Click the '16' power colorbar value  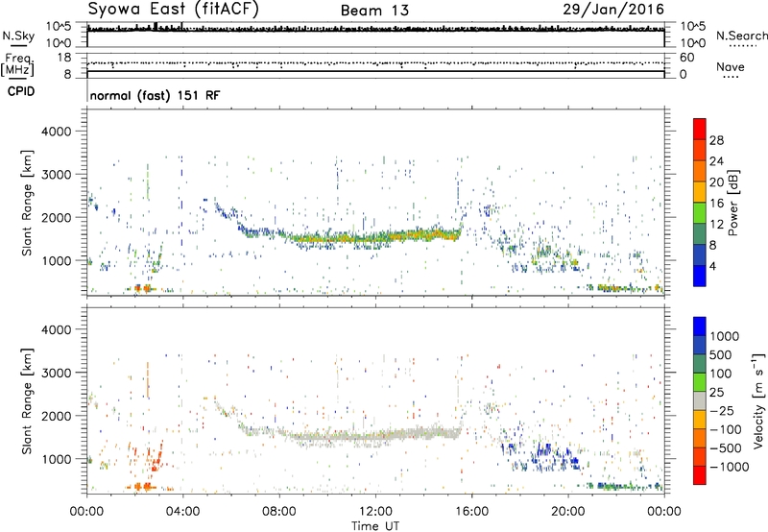pos(716,204)
